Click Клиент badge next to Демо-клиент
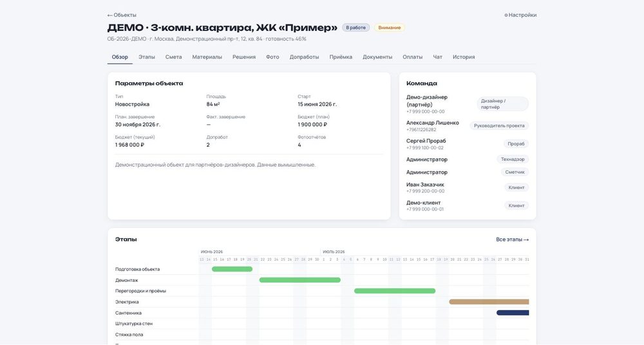Image resolution: width=644 pixels, height=345 pixels. 516,205
